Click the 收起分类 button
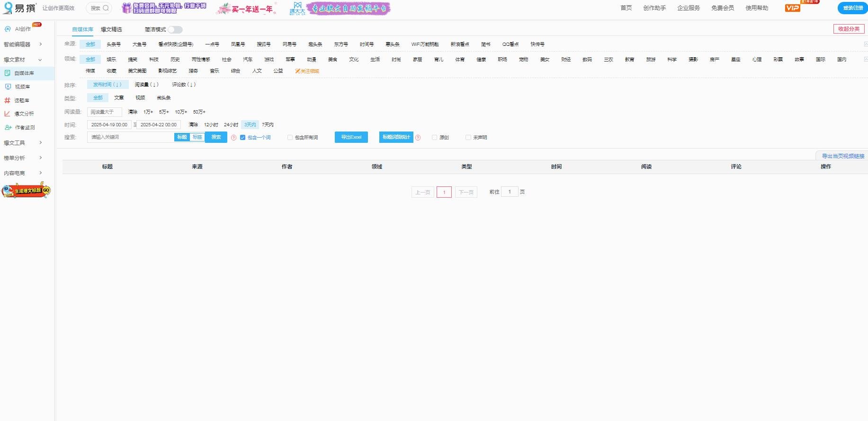 tap(849, 29)
